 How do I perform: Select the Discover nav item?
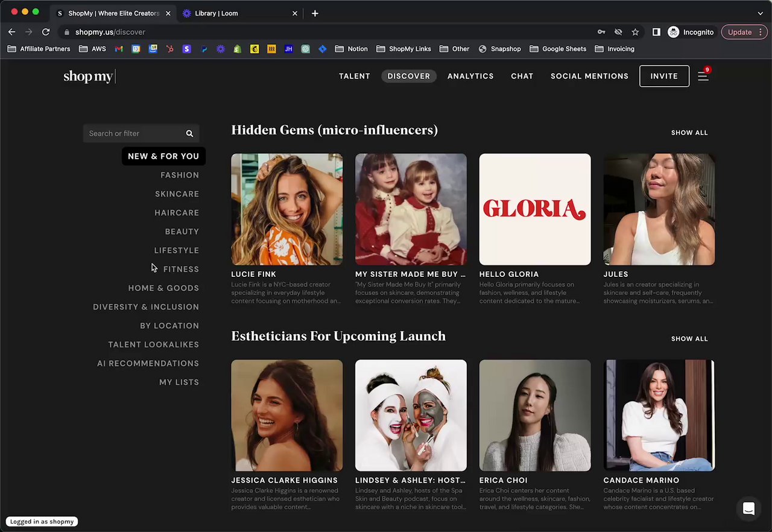click(x=409, y=76)
